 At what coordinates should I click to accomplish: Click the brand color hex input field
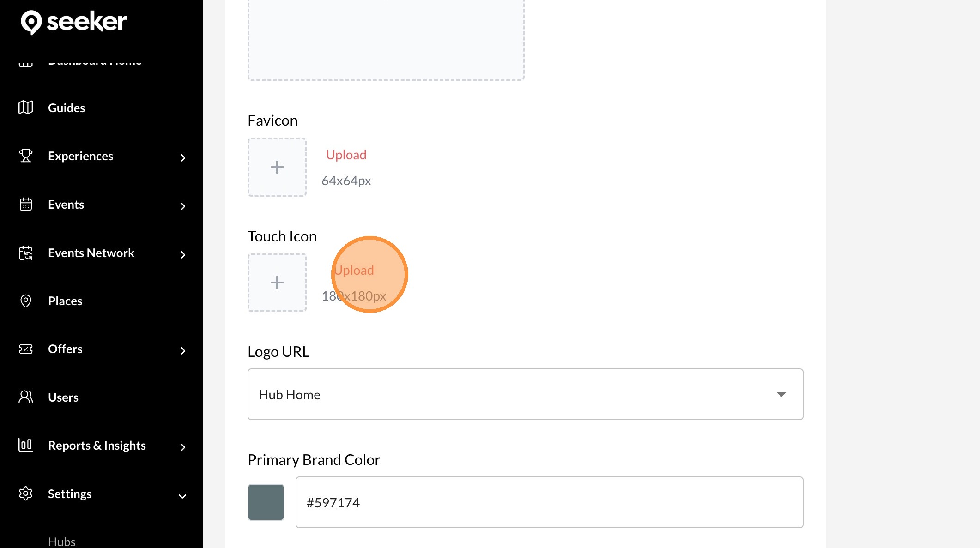click(x=549, y=502)
